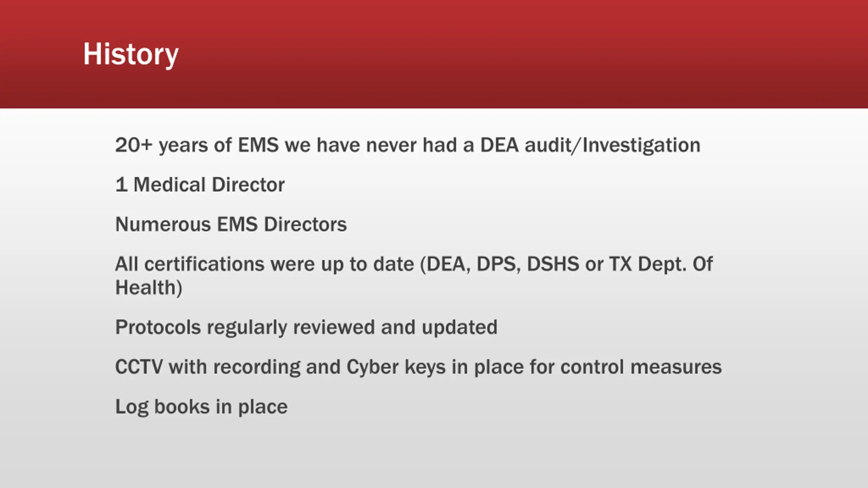The height and width of the screenshot is (488, 868).
Task: Click the '1 Medical Director' text line
Action: [x=200, y=185]
